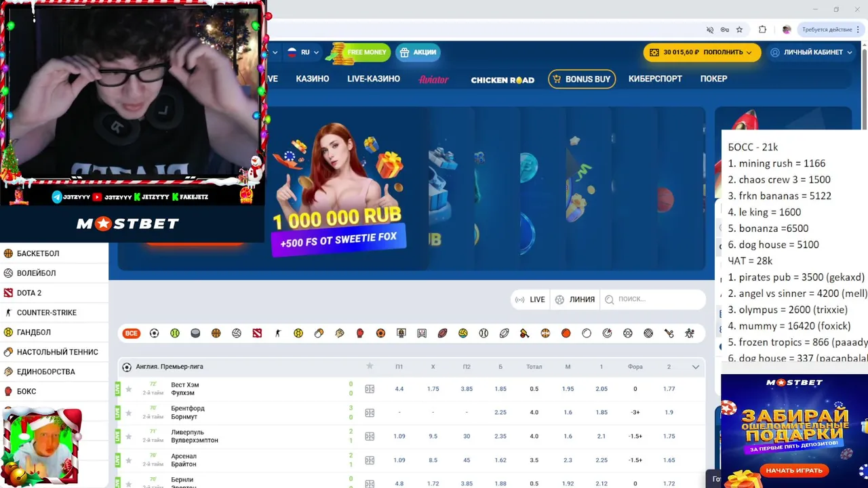The width and height of the screenshot is (868, 488).
Task: Open the Казино tab
Action: coord(313,79)
